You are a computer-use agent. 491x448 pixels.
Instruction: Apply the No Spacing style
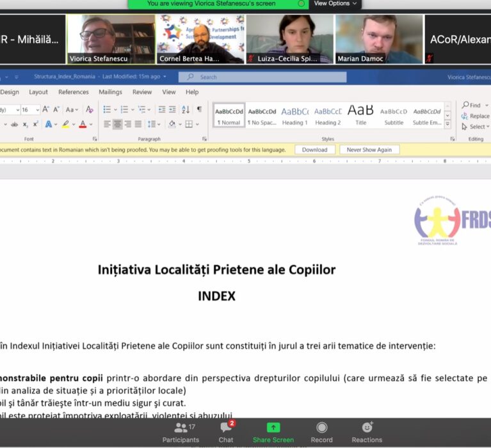[x=262, y=116]
